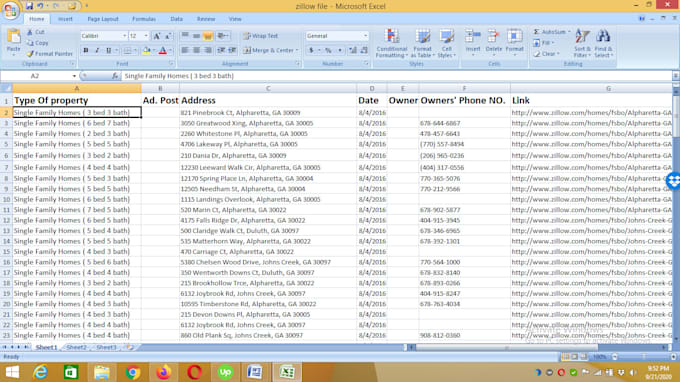Open Format as Table gallery

point(422,43)
